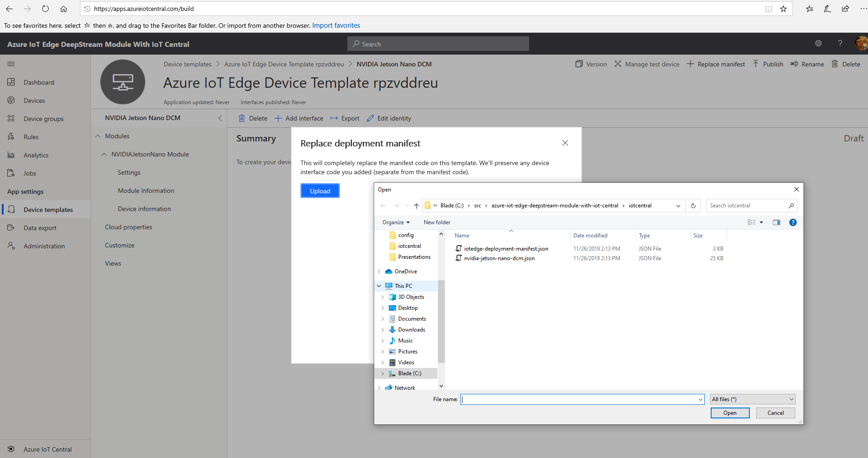868x458 pixels.
Task: Click Open button in file dialog
Action: (x=730, y=413)
